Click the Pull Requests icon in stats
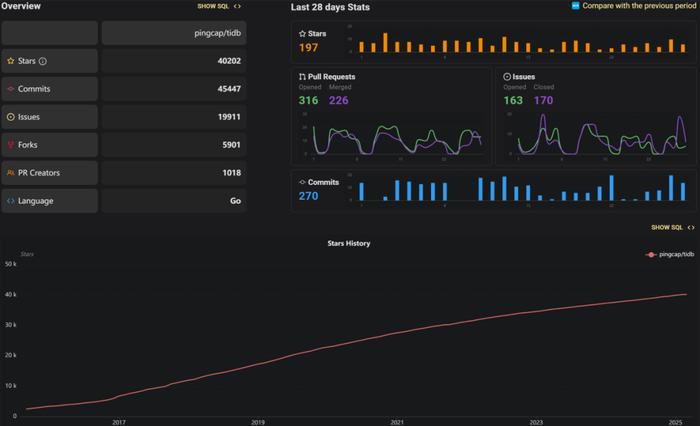The height and width of the screenshot is (426, 700). click(302, 77)
